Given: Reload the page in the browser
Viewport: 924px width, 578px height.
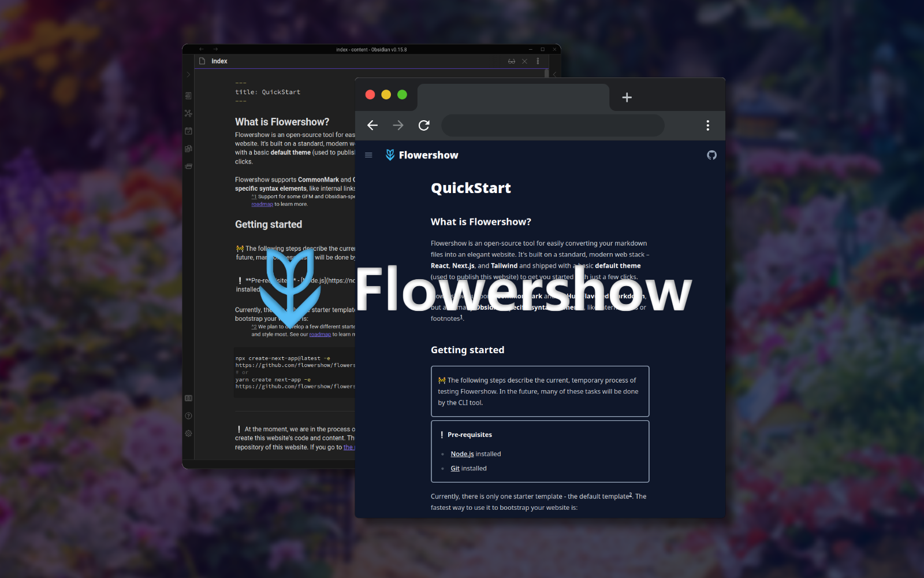Looking at the screenshot, I should click(424, 125).
